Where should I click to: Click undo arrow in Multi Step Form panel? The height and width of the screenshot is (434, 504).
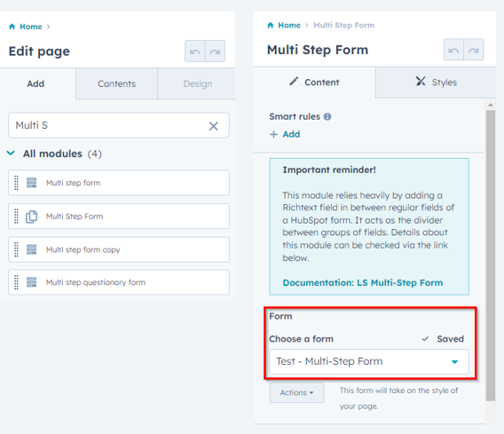(x=453, y=50)
